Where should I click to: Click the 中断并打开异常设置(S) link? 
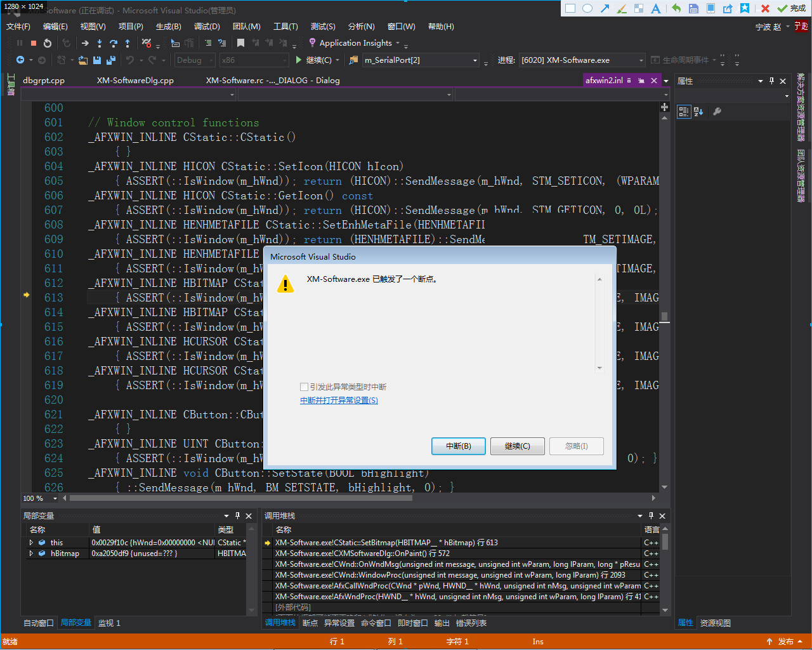339,401
